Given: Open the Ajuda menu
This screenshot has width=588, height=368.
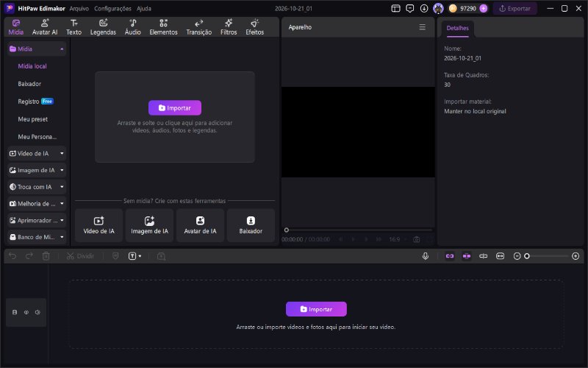Looking at the screenshot, I should click(143, 8).
